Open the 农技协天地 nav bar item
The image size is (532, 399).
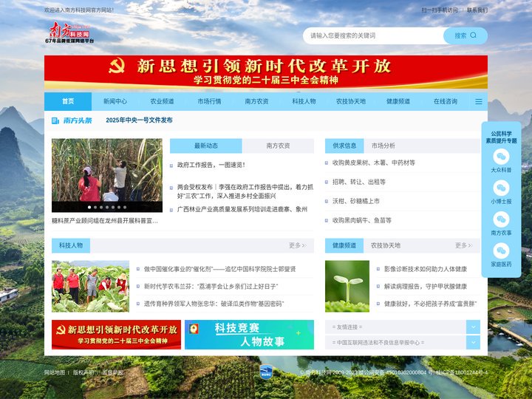coord(351,101)
